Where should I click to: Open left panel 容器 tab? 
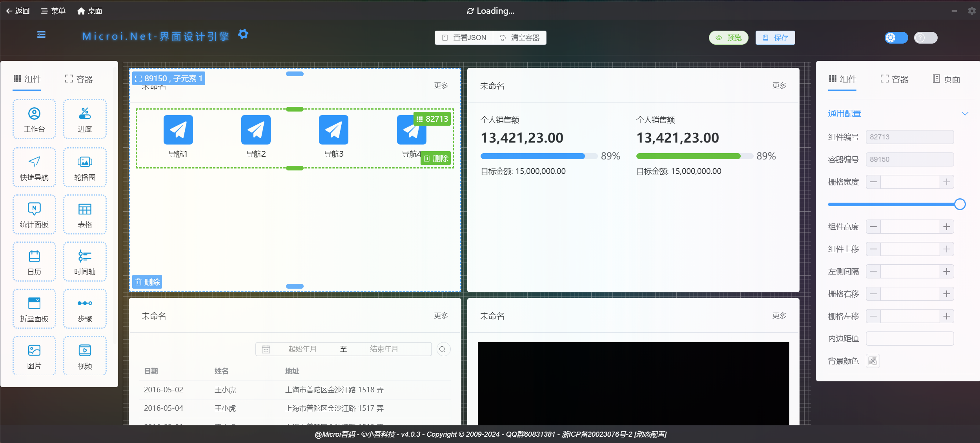[79, 79]
